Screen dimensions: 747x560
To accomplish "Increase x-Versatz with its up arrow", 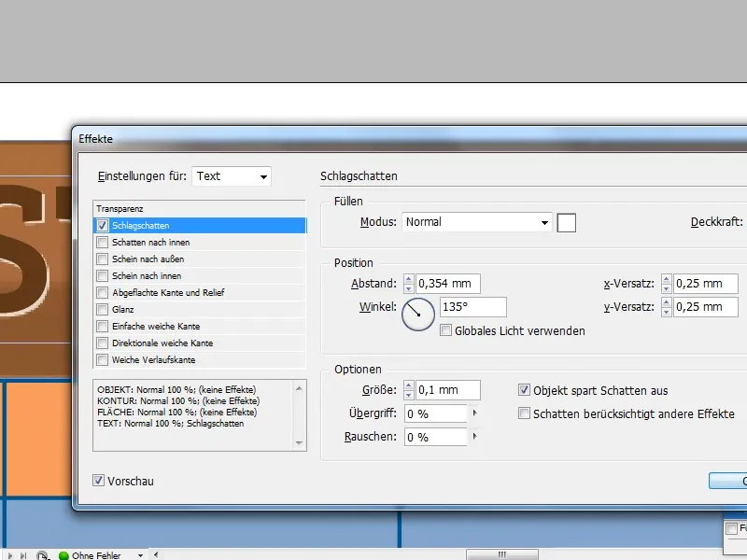I will pyautogui.click(x=667, y=279).
